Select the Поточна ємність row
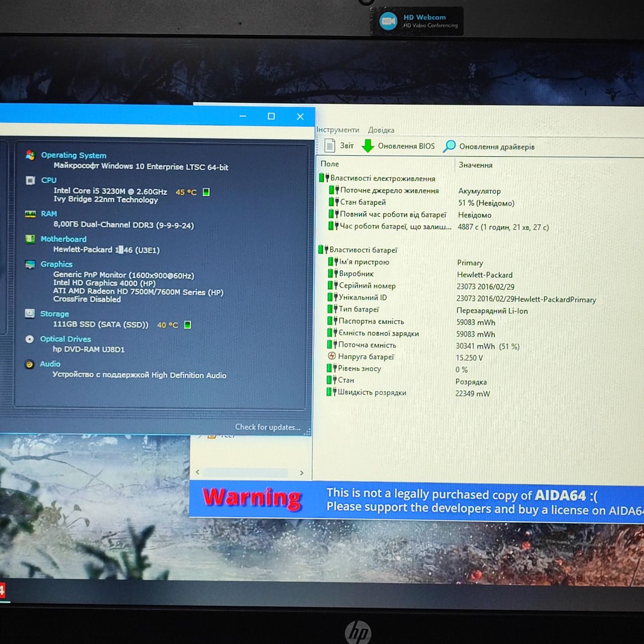 (362, 345)
